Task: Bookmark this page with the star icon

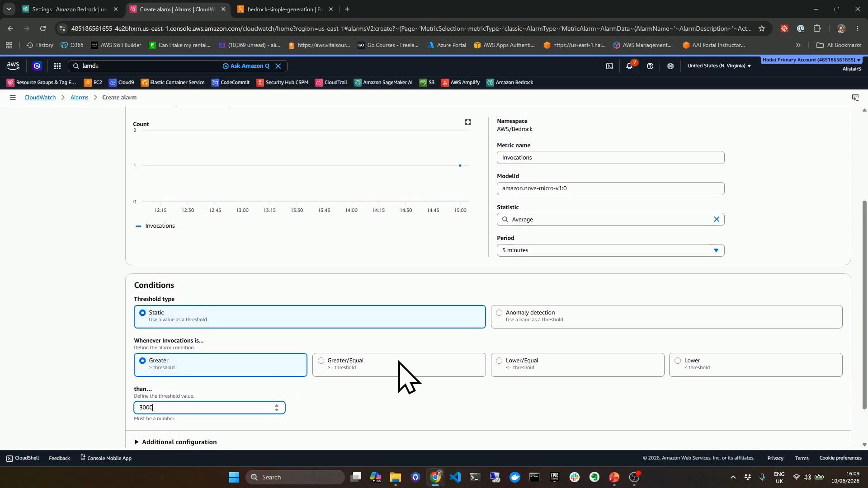Action: (762, 28)
